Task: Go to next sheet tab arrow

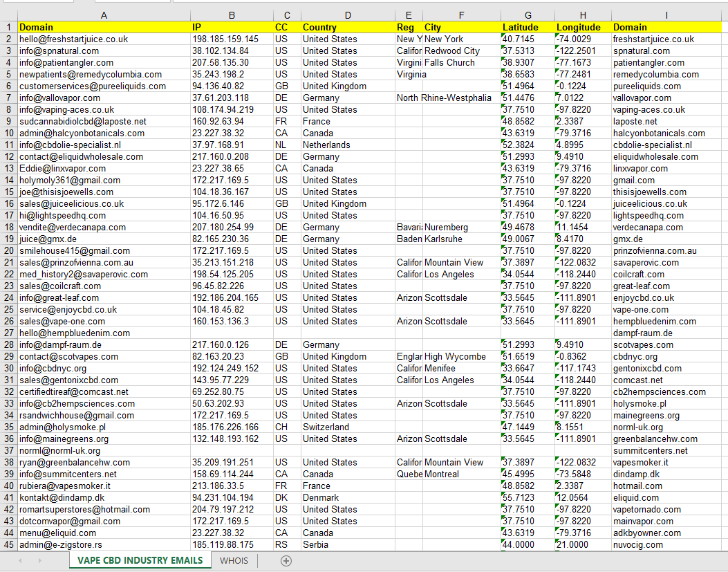Action: tap(39, 561)
